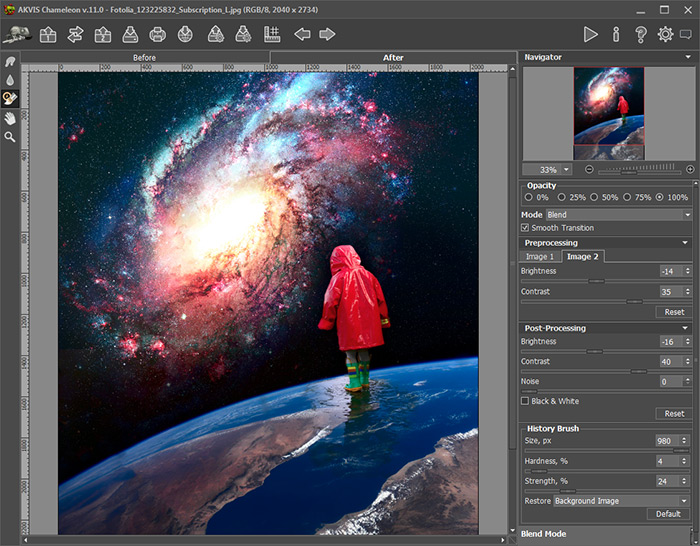The height and width of the screenshot is (546, 700).
Task: Open the Restore Background Image dropdown
Action: point(624,500)
